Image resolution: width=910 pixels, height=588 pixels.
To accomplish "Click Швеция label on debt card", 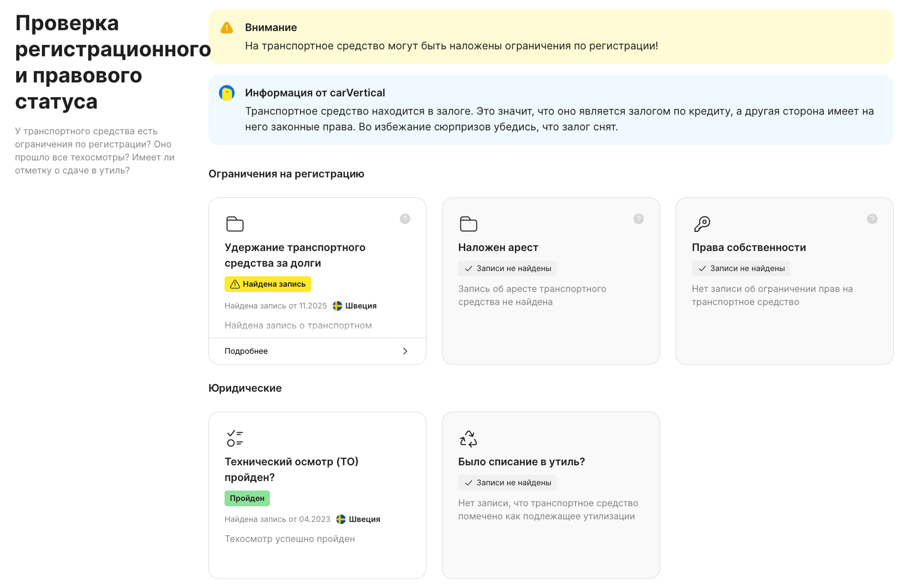I will pyautogui.click(x=361, y=306).
